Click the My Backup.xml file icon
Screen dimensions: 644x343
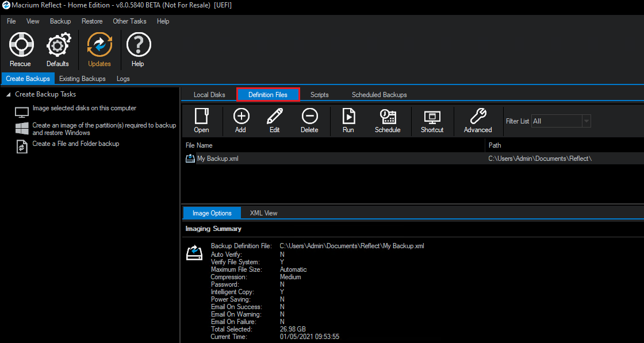point(190,159)
